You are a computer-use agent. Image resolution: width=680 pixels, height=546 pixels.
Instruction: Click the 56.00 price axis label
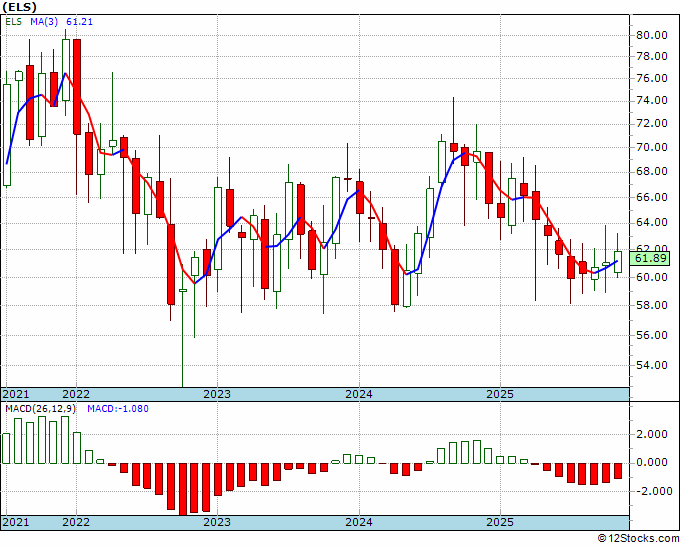(651, 335)
